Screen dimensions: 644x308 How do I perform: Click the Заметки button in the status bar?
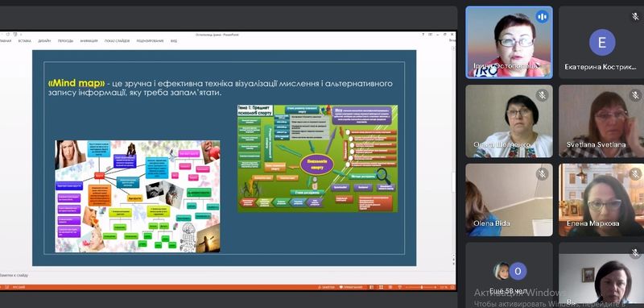tap(327, 287)
